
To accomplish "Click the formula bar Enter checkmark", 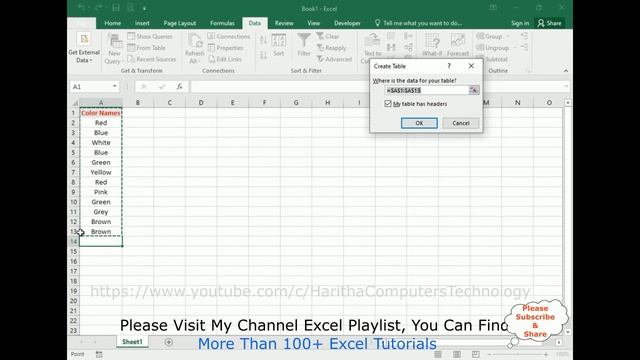I will (x=162, y=87).
